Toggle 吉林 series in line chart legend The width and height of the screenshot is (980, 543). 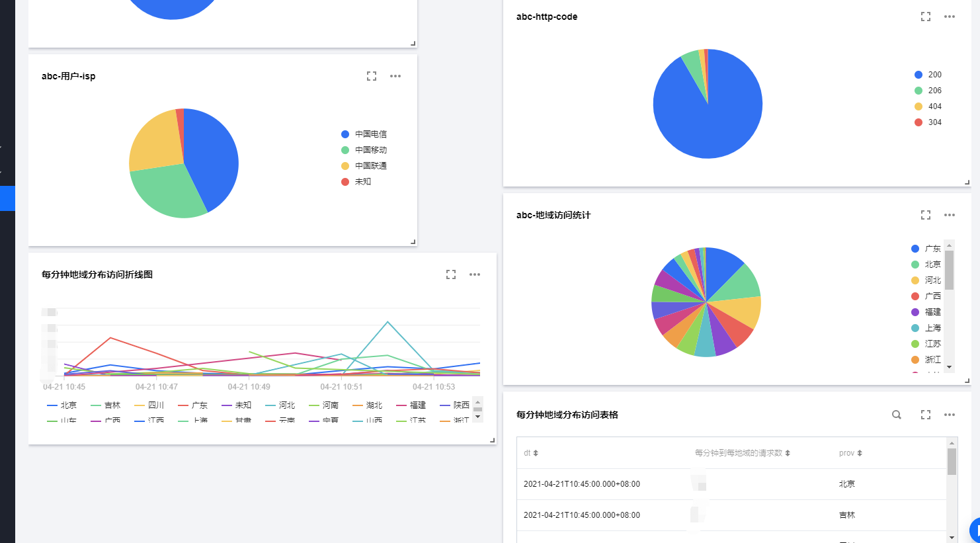(106, 405)
